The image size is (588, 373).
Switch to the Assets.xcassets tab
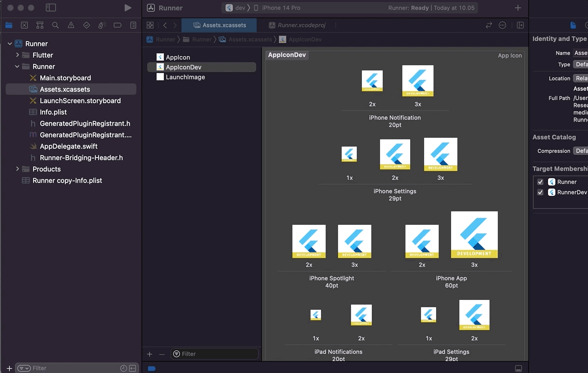(219, 25)
